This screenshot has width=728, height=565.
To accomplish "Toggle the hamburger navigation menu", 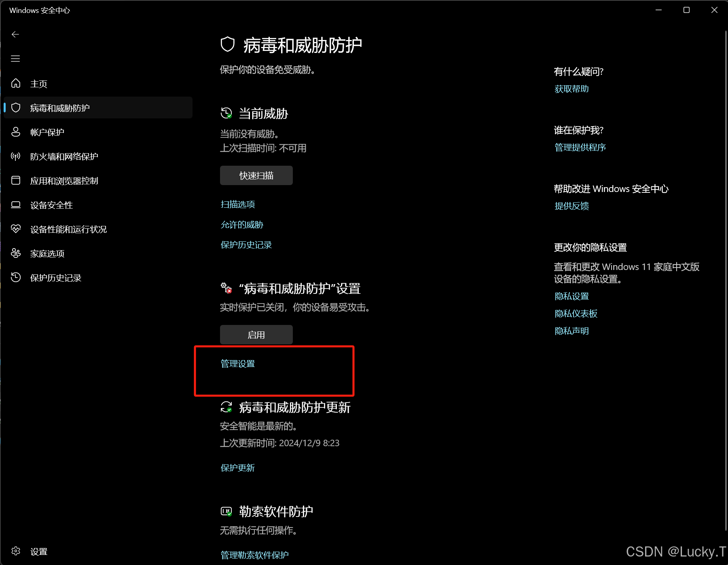I will (x=15, y=59).
